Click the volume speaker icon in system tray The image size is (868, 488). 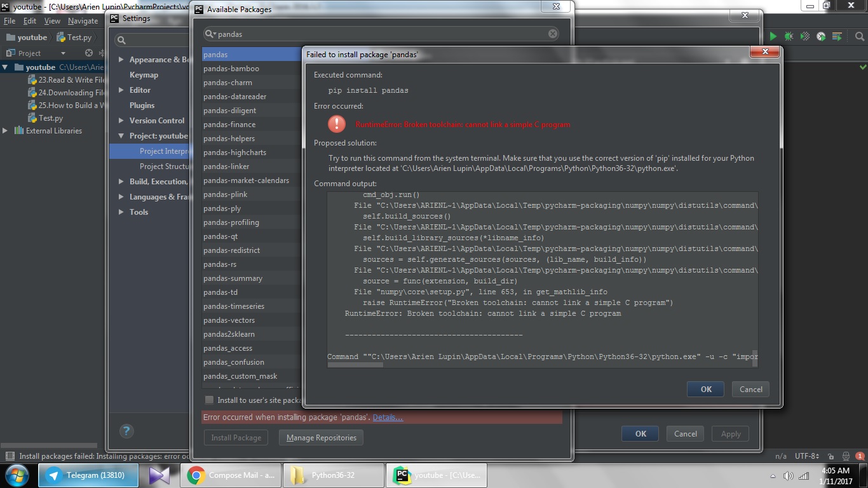tap(789, 475)
